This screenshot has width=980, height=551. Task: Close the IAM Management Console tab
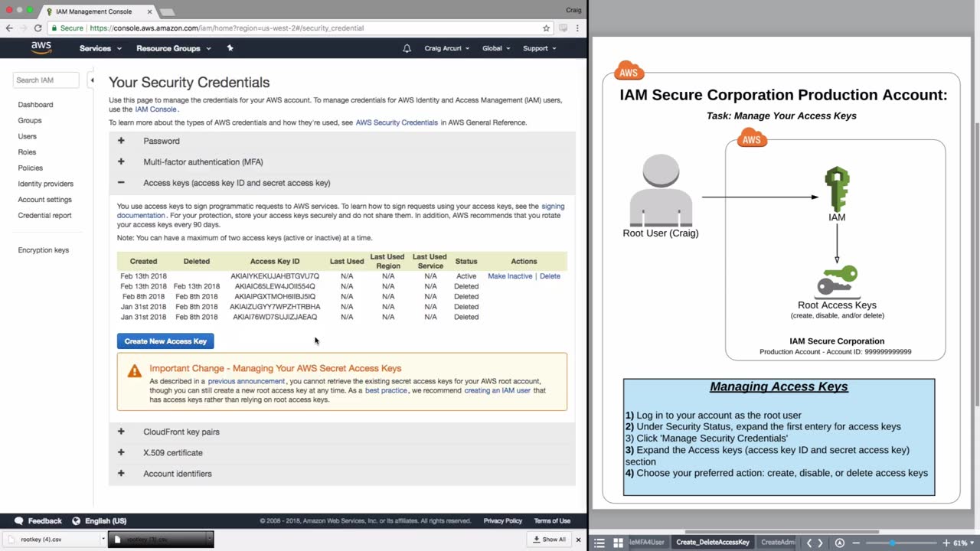(149, 11)
